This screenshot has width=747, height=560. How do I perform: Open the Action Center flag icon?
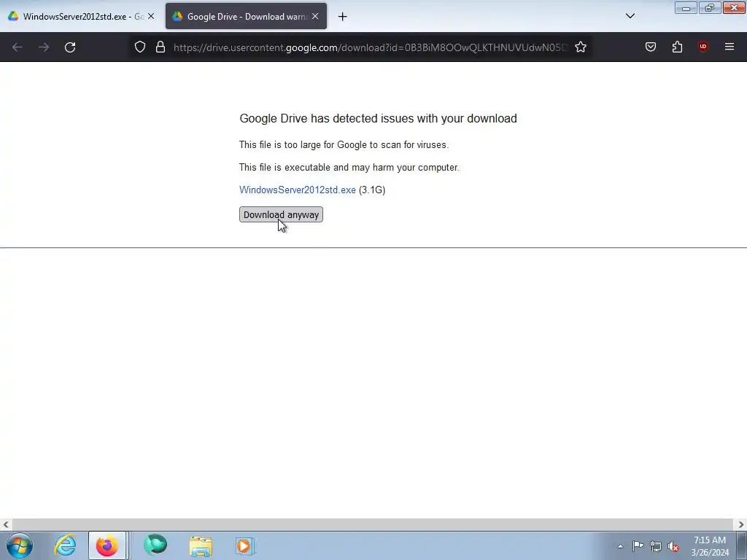click(638, 546)
